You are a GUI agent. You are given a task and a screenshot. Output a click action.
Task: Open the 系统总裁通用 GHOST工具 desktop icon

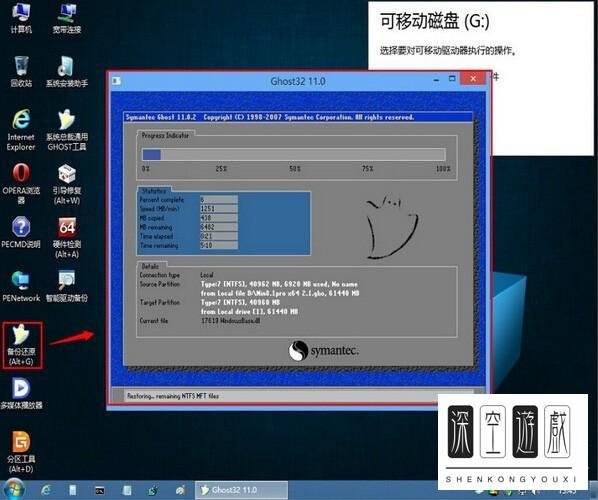[67, 130]
